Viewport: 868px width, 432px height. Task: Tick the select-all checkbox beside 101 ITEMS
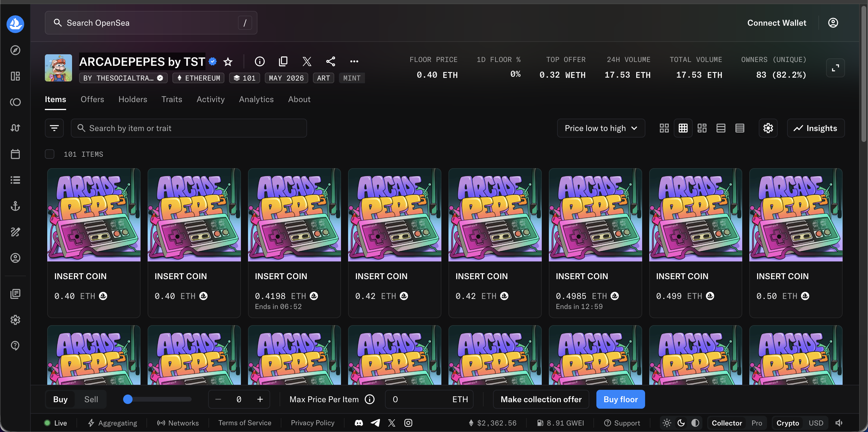pyautogui.click(x=50, y=154)
